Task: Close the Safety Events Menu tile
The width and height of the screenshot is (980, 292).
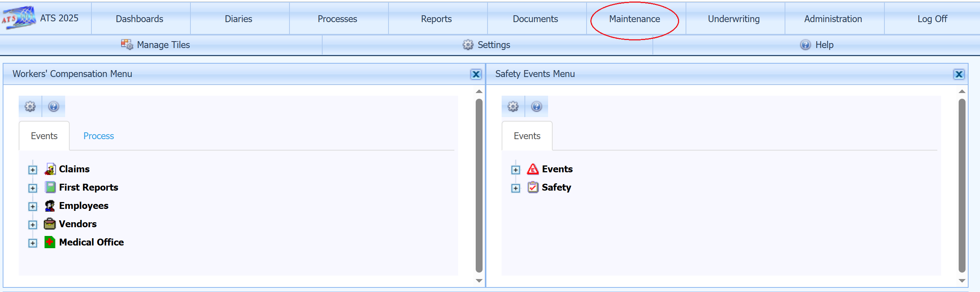Action: pos(959,74)
